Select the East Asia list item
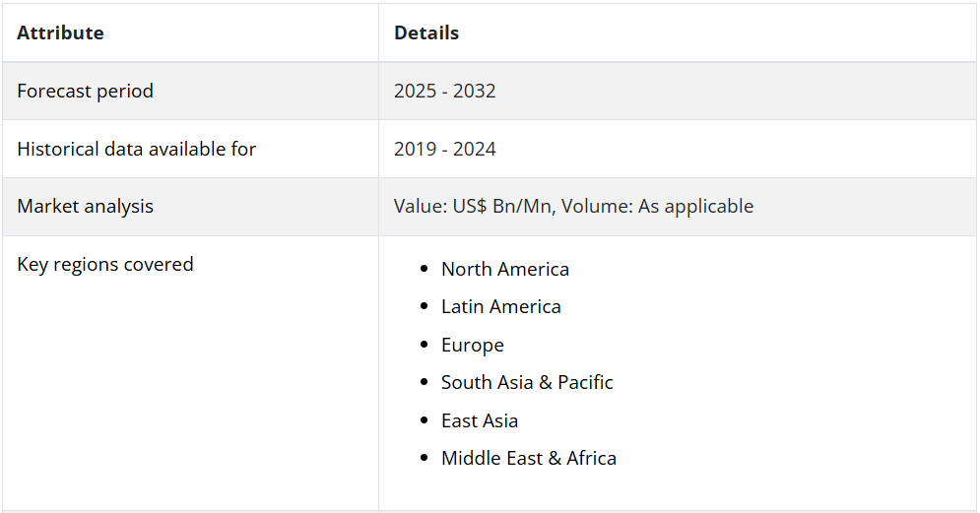 [480, 420]
